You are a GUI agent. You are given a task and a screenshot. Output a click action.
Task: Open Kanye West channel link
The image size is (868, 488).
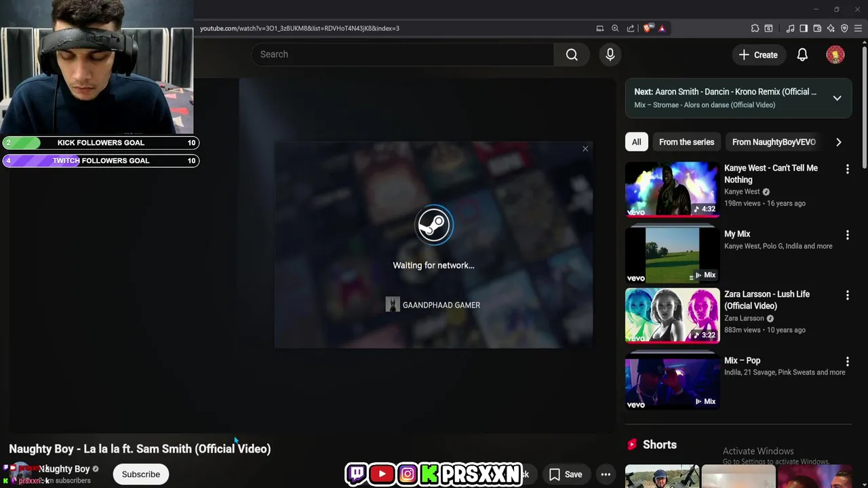(x=742, y=192)
